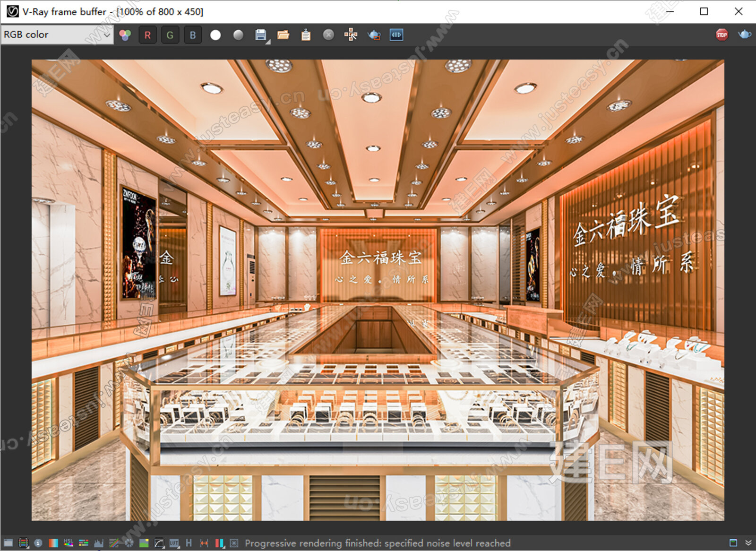This screenshot has height=551, width=756.
Task: View pixel information icon
Action: pos(38,543)
